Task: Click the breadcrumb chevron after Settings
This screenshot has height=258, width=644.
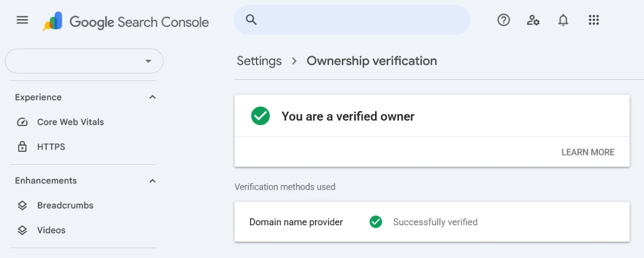Action: click(294, 61)
